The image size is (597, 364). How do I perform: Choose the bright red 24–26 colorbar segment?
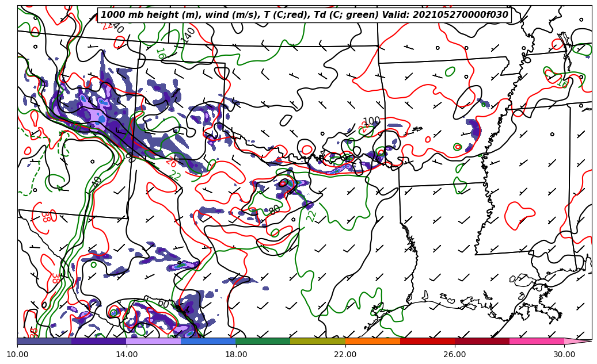pos(427,341)
